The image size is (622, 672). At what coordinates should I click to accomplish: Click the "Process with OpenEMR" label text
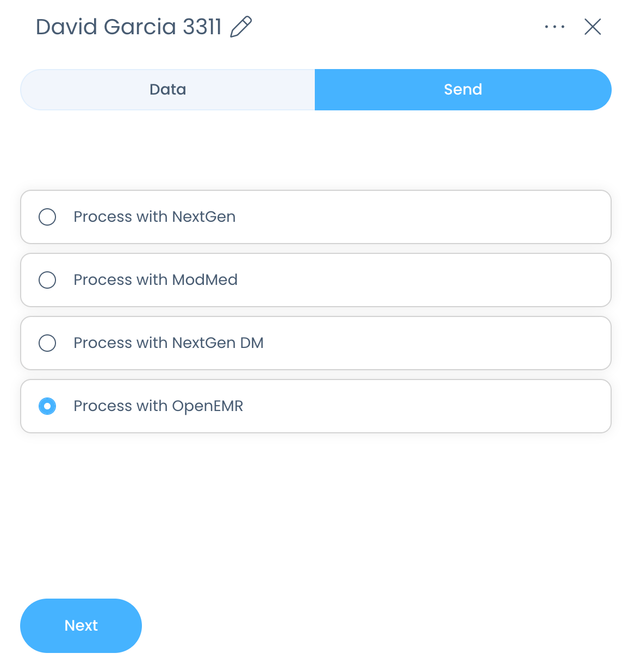click(x=158, y=406)
